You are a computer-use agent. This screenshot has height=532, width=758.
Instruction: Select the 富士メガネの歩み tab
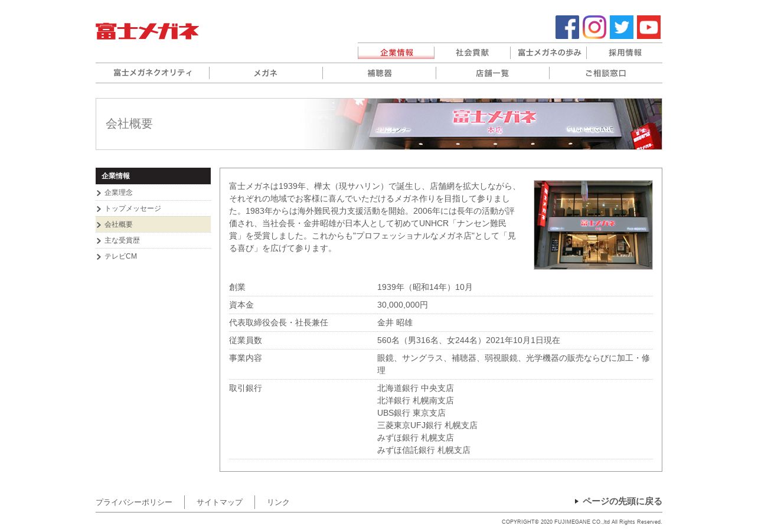549,53
